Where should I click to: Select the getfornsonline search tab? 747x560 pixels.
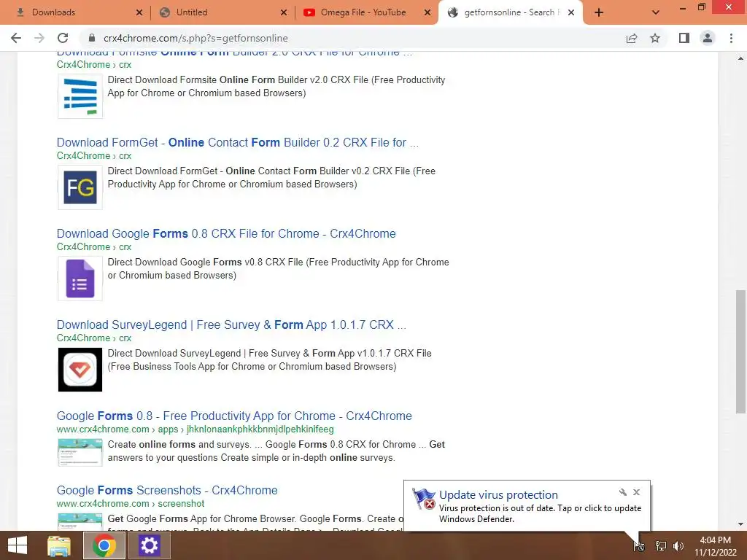click(x=510, y=12)
